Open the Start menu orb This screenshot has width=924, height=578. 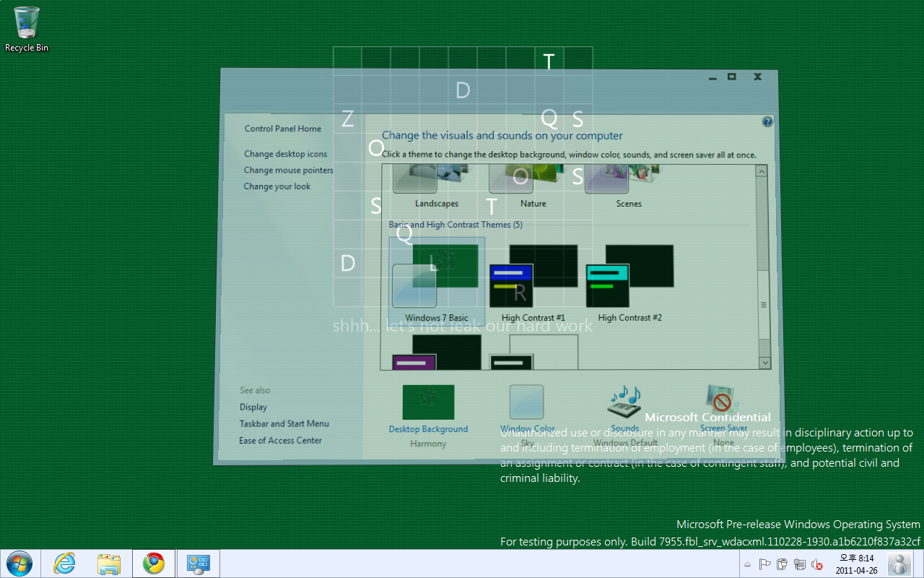(x=18, y=564)
